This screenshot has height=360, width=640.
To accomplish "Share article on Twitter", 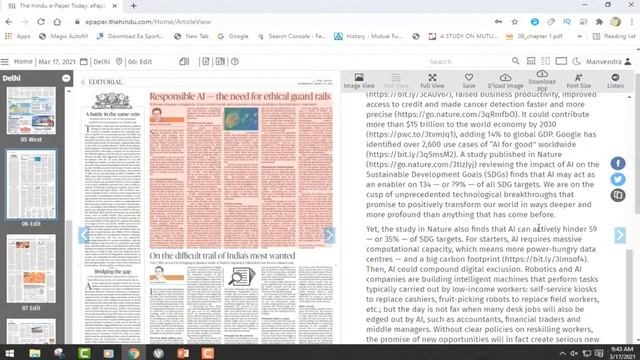I will click(618, 179).
